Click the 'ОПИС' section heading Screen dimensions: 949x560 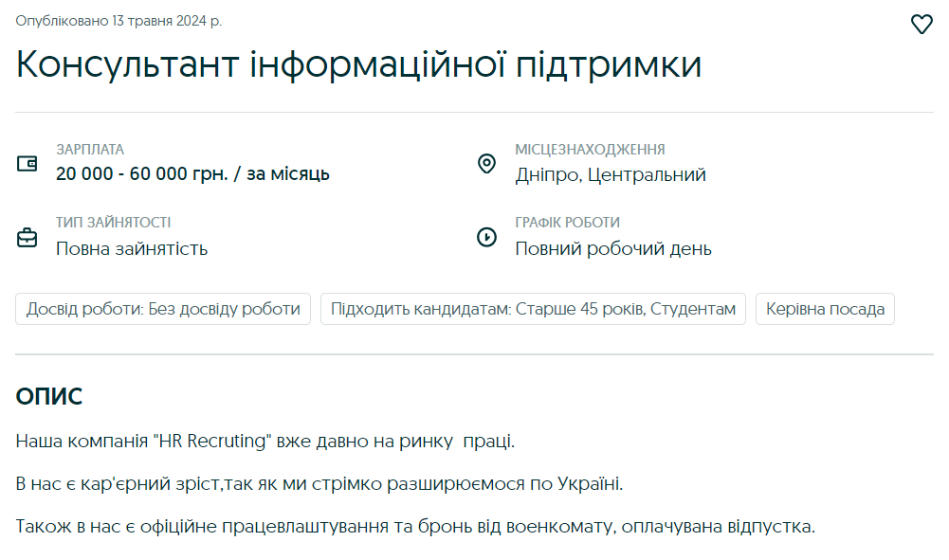coord(49,397)
